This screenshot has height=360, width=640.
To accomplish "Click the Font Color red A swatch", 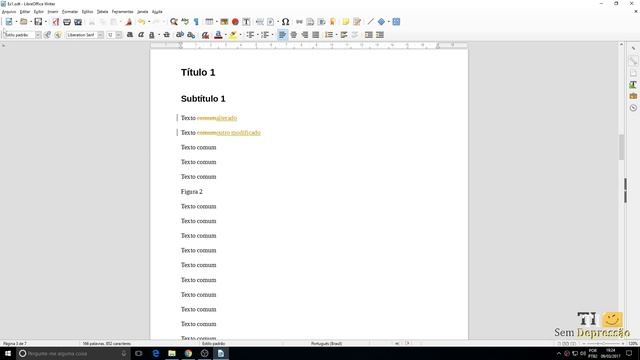I will tap(218, 35).
